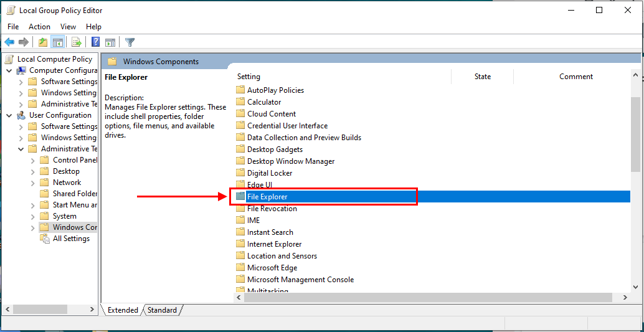Viewport: 644px width, 332px height.
Task: Expand Software Settings under Computer Configuration
Action: click(21, 82)
